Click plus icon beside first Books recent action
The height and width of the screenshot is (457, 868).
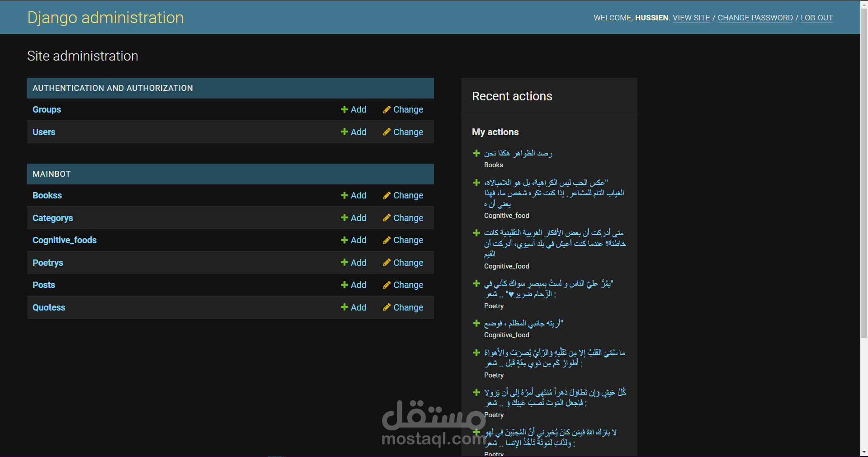pyautogui.click(x=476, y=153)
